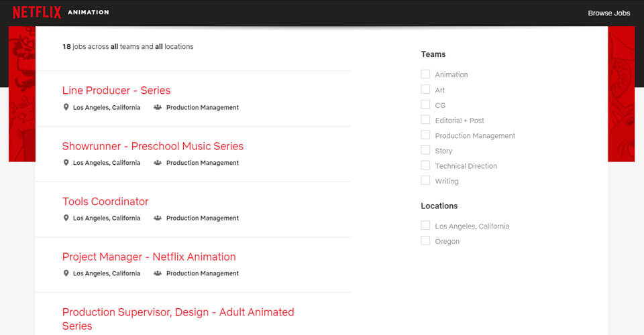Tick the CG team checkbox

(425, 105)
